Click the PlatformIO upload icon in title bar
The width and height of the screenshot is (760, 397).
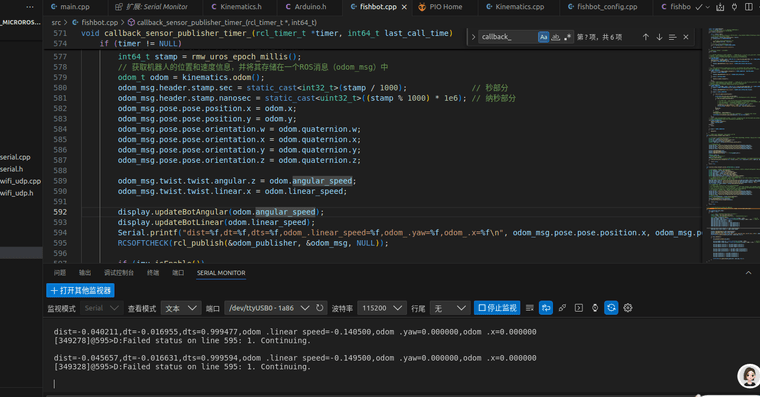[720, 7]
